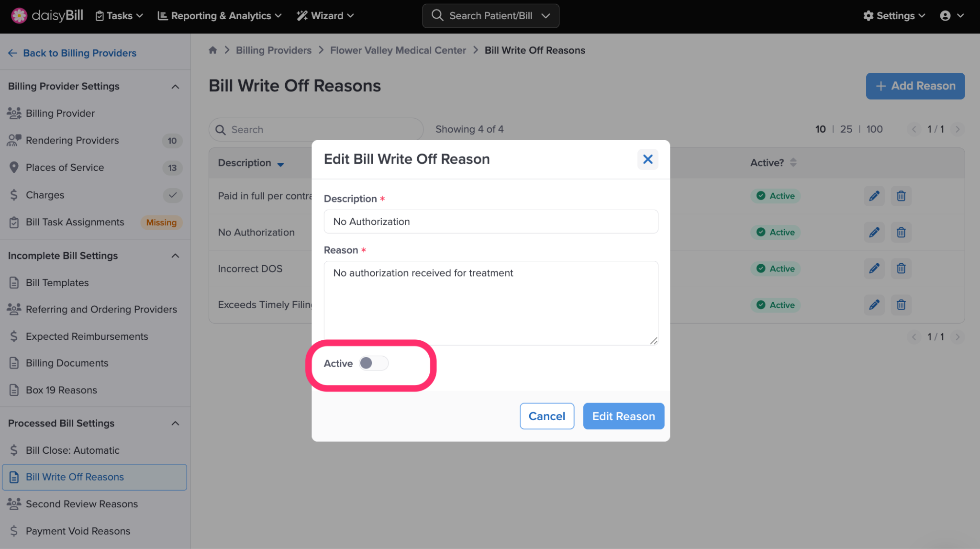This screenshot has height=549, width=980.
Task: Click the next page arrow above table
Action: coord(958,129)
